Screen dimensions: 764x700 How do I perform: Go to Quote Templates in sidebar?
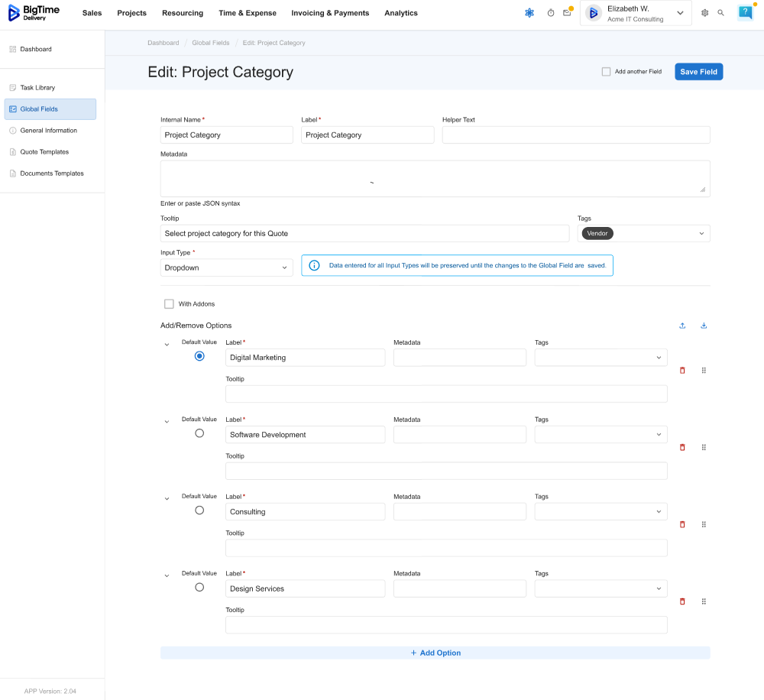44,152
